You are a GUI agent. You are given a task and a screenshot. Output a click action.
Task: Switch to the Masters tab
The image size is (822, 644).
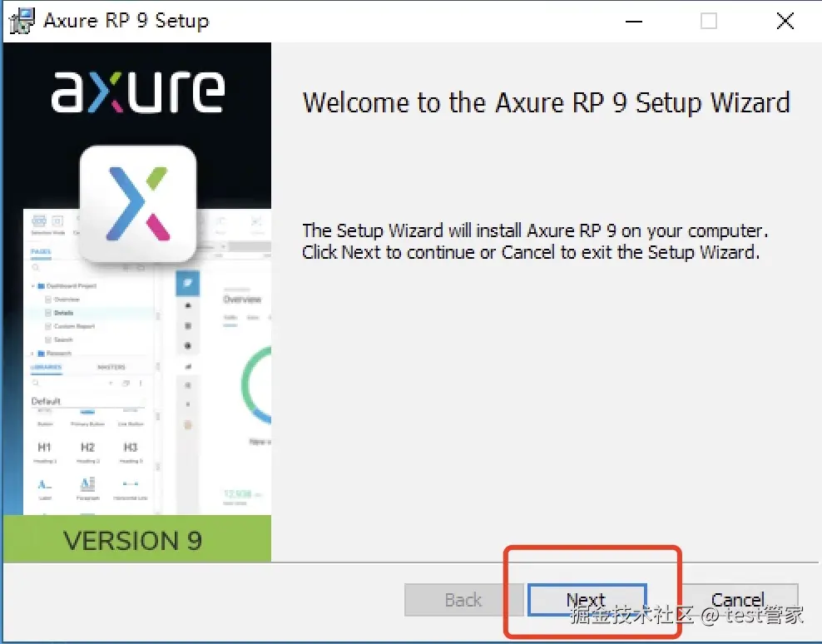tap(112, 366)
